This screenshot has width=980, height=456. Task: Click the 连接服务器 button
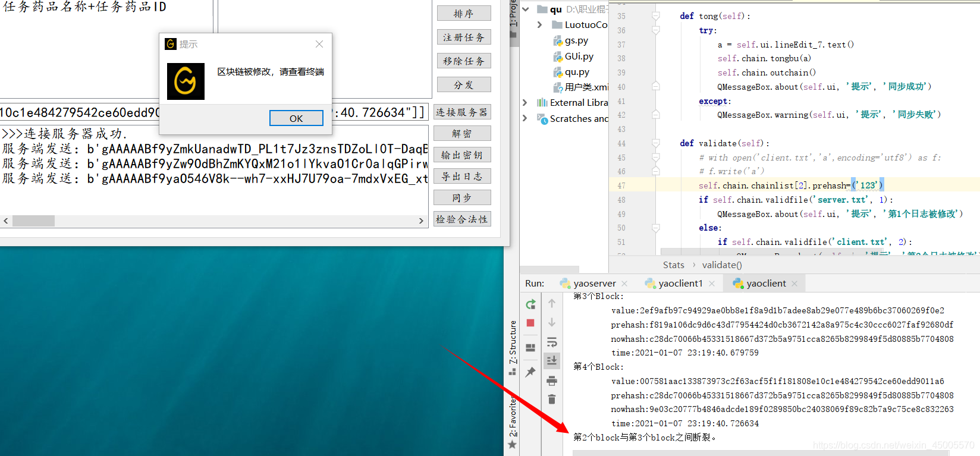462,112
